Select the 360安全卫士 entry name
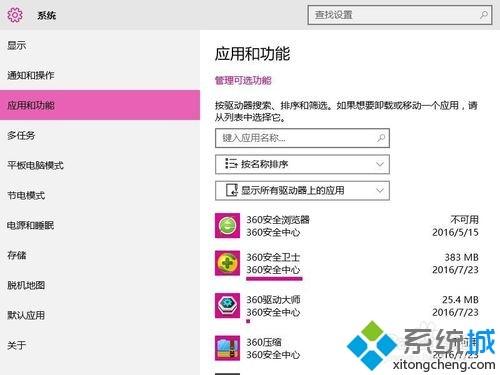Screen dimensions: 500x375 (x=273, y=257)
